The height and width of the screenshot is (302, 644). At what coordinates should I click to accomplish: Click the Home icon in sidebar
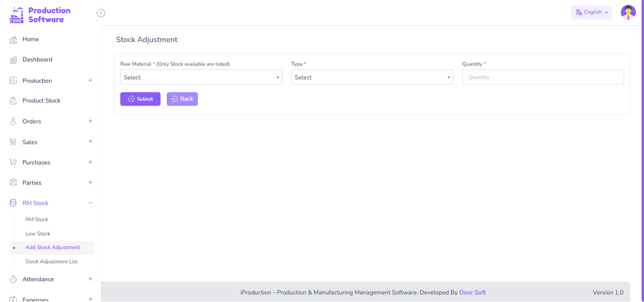point(13,40)
